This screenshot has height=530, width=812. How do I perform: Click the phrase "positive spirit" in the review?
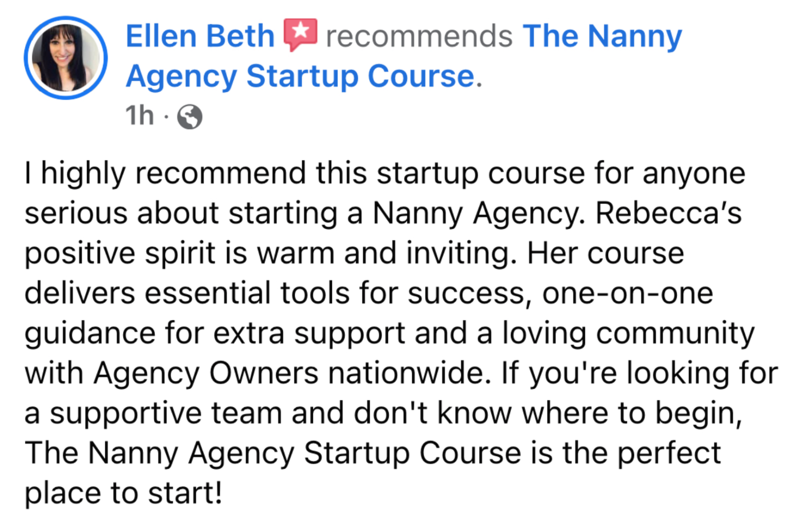(120, 253)
